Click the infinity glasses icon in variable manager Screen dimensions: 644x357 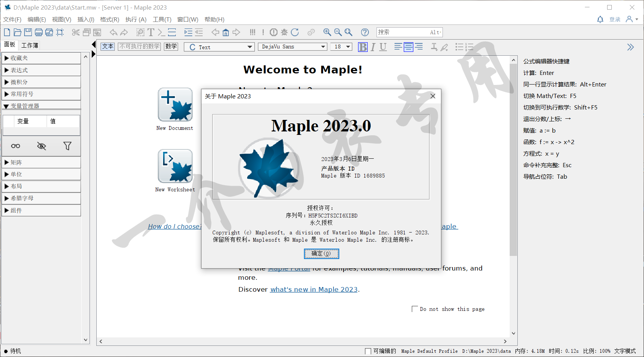[16, 146]
